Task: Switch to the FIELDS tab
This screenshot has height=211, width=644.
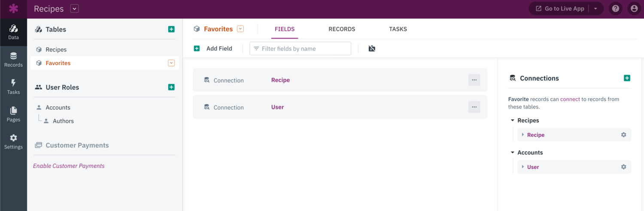Action: coord(285,29)
